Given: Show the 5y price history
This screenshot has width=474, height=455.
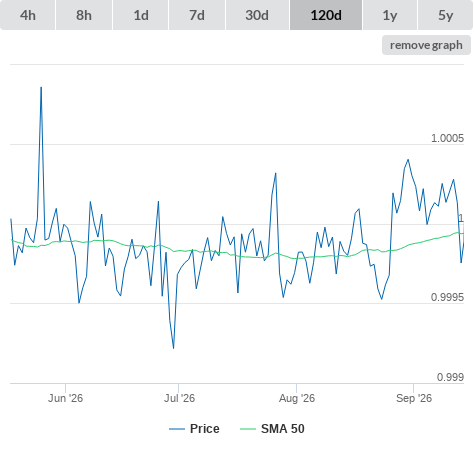Looking at the screenshot, I should tap(446, 15).
